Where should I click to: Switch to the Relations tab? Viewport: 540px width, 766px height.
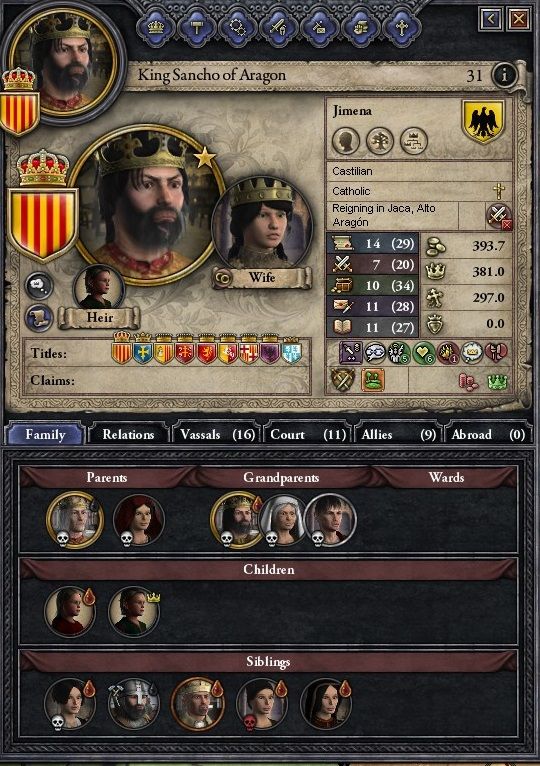tap(128, 434)
